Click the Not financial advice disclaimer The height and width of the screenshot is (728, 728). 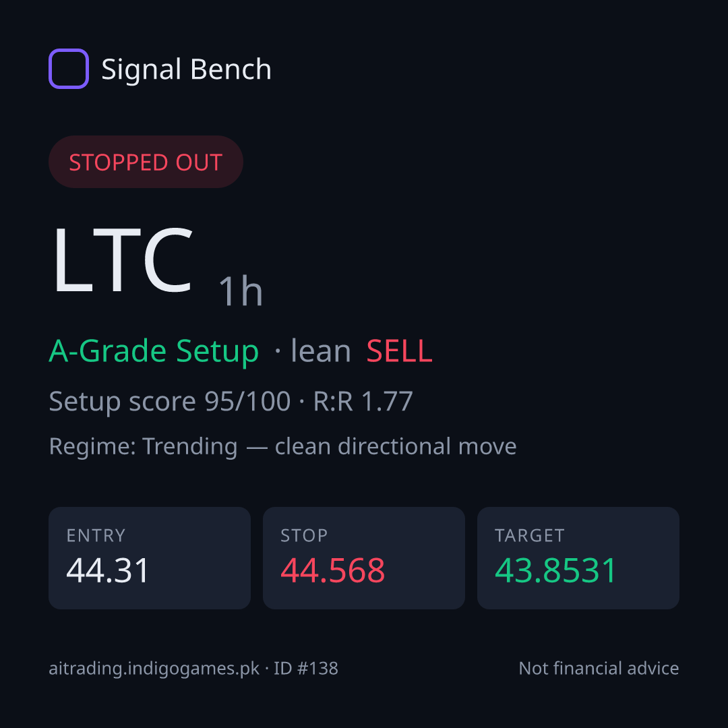(599, 669)
